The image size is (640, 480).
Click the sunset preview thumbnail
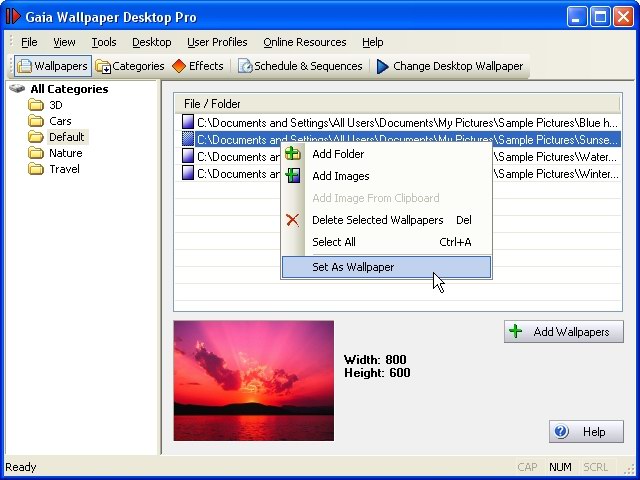tap(253, 381)
